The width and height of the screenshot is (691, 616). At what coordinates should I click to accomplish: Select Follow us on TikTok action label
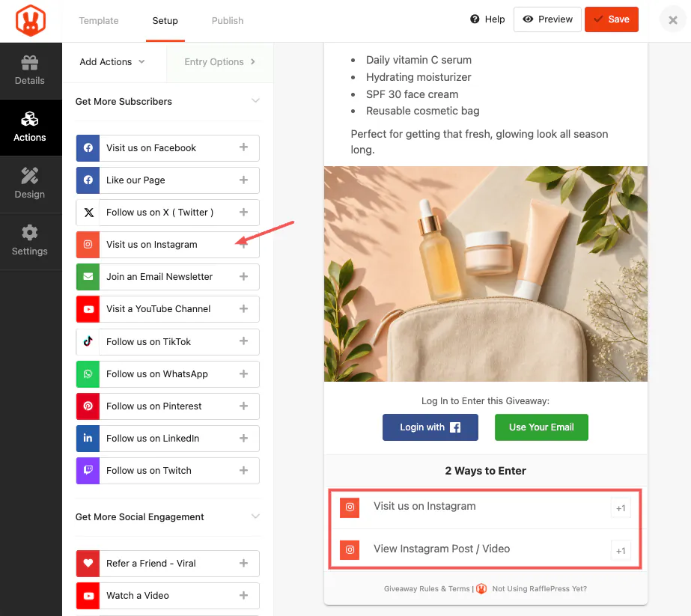[x=148, y=342]
